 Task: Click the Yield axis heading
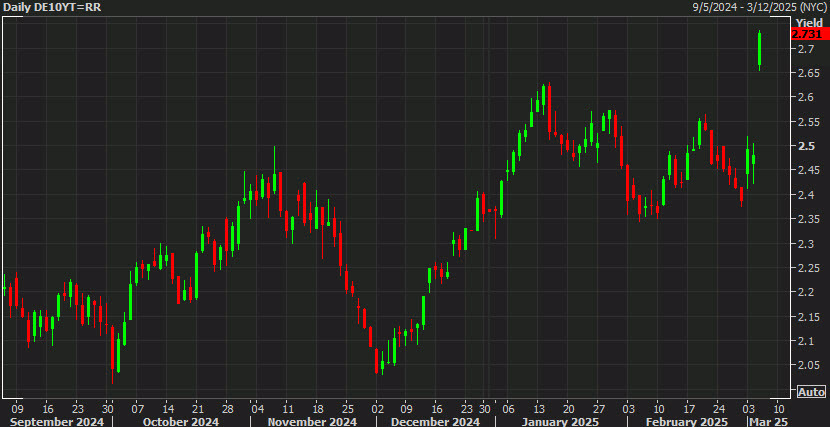click(808, 22)
